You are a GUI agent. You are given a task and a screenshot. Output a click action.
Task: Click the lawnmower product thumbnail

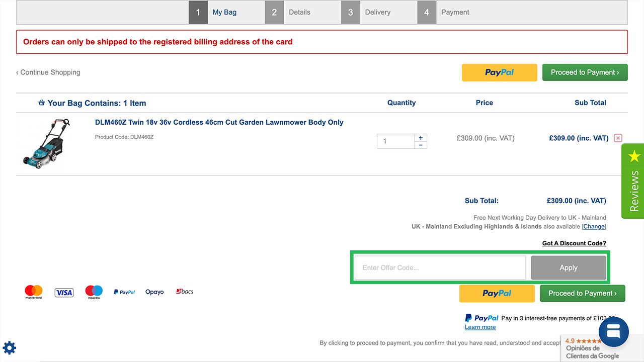tap(46, 143)
